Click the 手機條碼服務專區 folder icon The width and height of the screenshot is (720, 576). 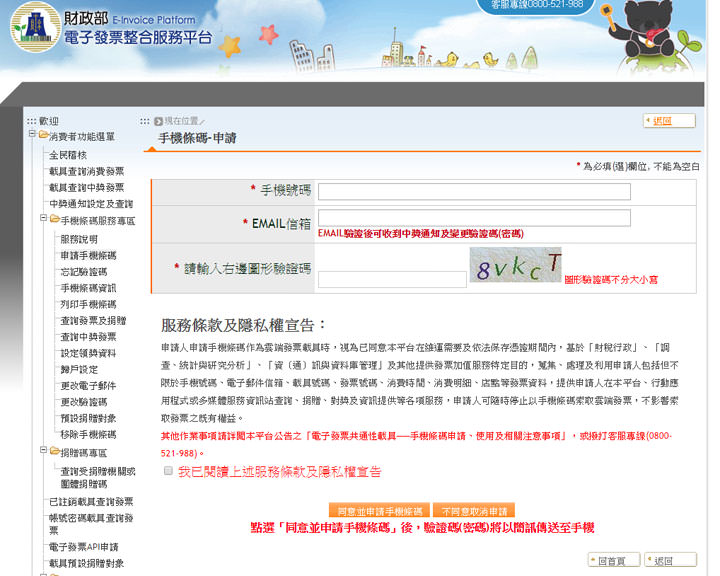(54, 219)
